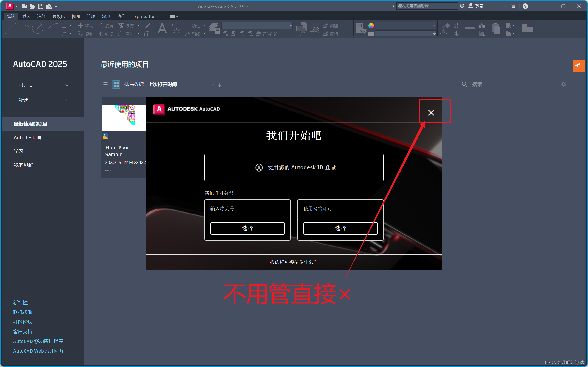
Task: Expand the Open button dropdown arrow
Action: pos(67,85)
